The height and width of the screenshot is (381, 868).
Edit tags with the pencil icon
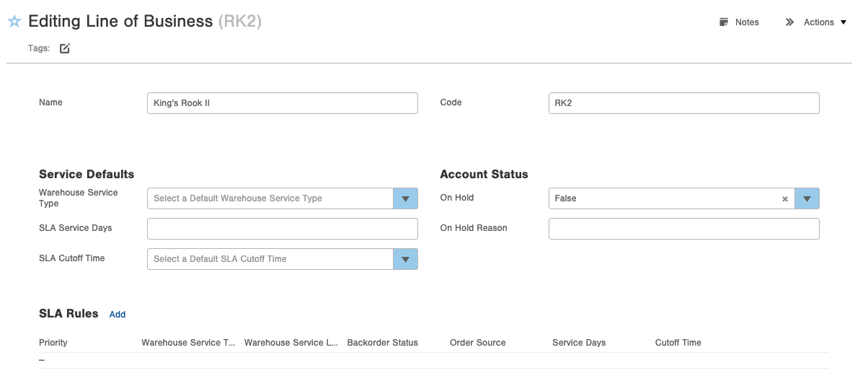click(65, 48)
